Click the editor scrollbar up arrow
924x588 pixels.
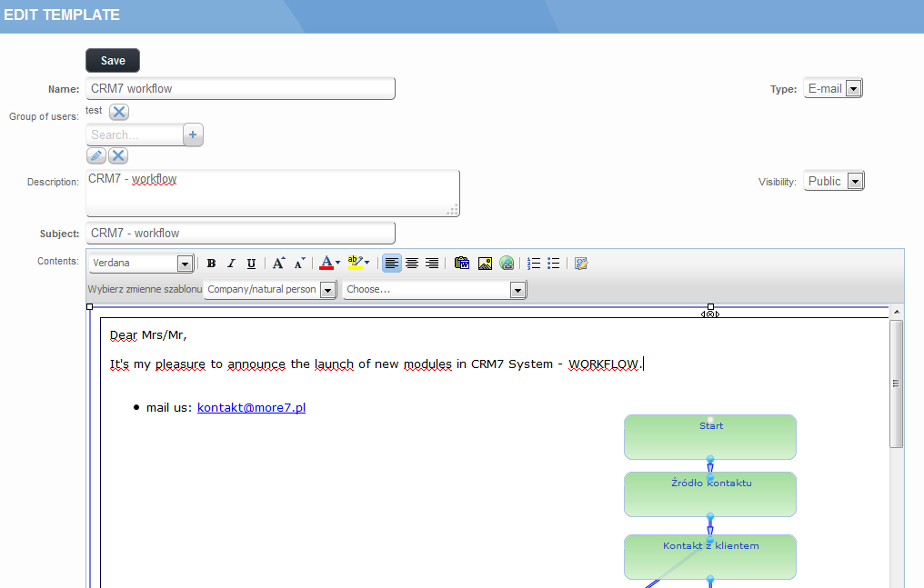(897, 312)
